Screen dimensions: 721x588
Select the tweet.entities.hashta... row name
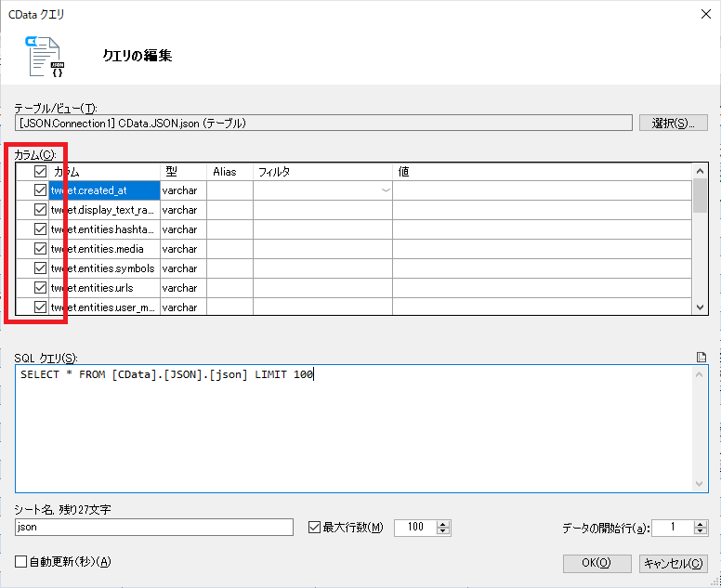(x=104, y=229)
